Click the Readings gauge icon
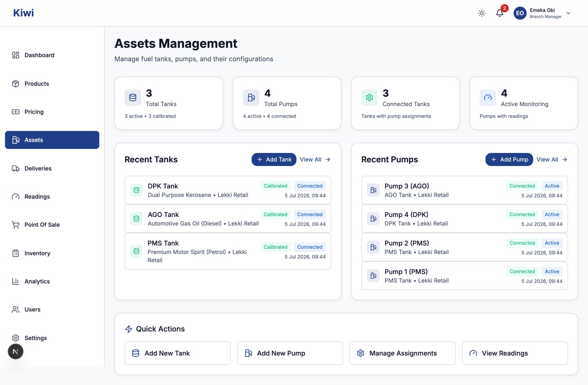The height and width of the screenshot is (385, 588). coord(16,197)
